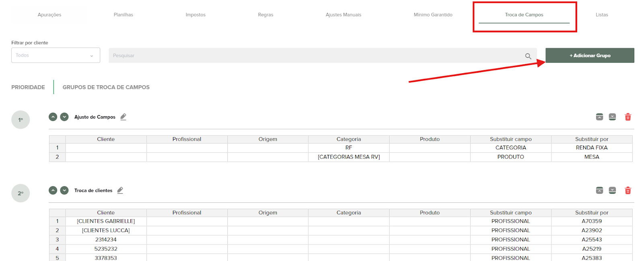Click the search magnifier icon

coord(528,56)
